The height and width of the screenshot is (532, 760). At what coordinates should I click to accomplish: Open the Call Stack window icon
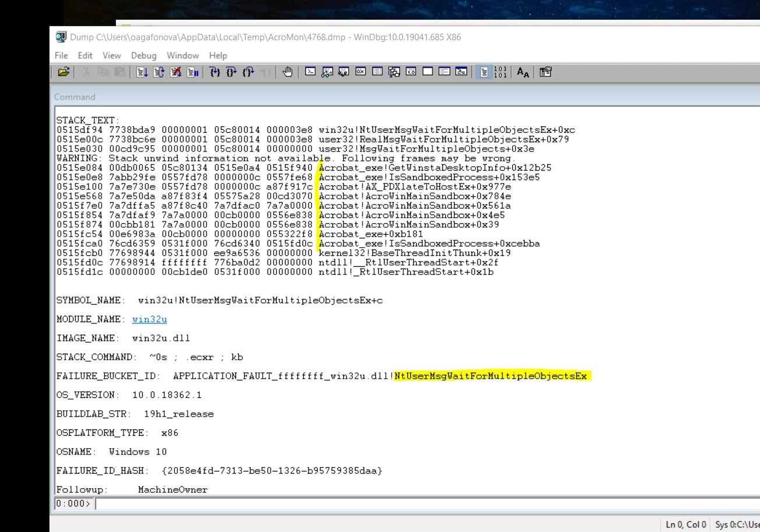(x=395, y=72)
